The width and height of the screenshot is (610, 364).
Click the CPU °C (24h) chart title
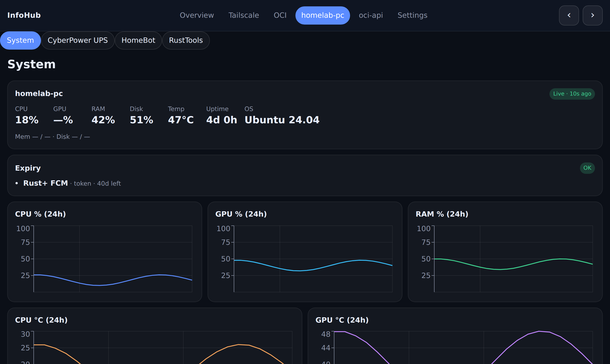(x=41, y=320)
